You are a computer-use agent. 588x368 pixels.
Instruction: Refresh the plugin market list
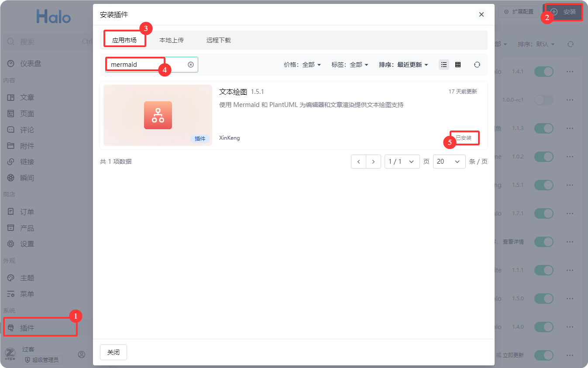click(477, 65)
